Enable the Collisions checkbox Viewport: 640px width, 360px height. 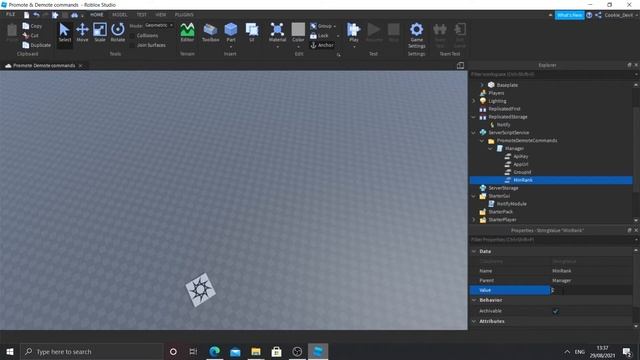pos(132,36)
